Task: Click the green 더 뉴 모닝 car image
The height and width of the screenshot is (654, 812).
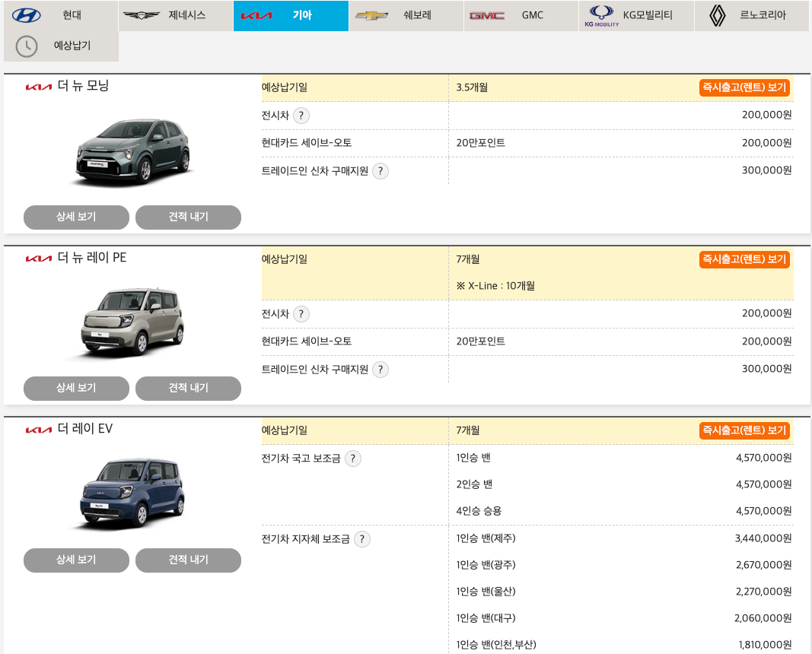Action: pyautogui.click(x=132, y=152)
